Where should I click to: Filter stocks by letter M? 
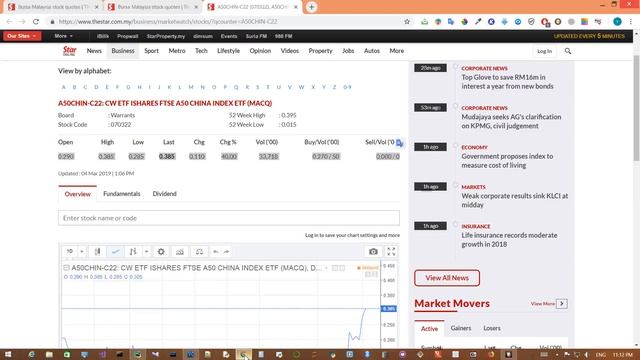[191, 87]
